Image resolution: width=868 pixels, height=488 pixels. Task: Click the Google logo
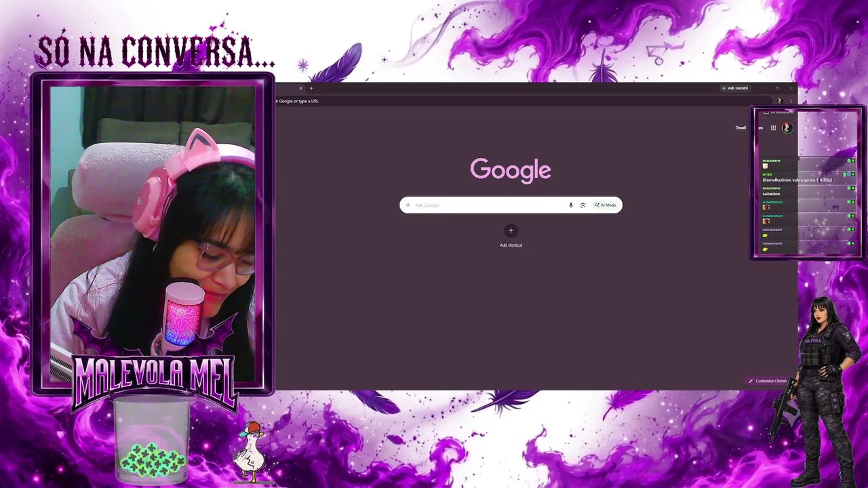511,170
